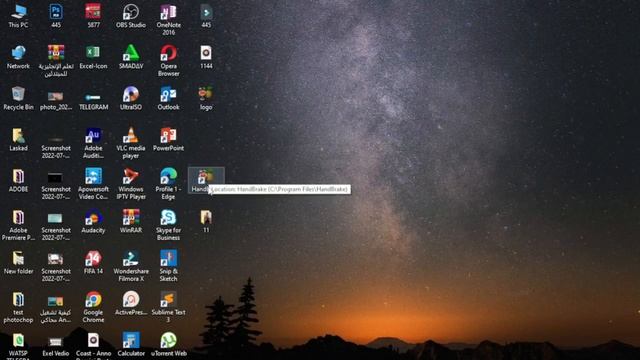Launch the FIFA 14 shortcut
This screenshot has width=640, height=360.
point(93,262)
